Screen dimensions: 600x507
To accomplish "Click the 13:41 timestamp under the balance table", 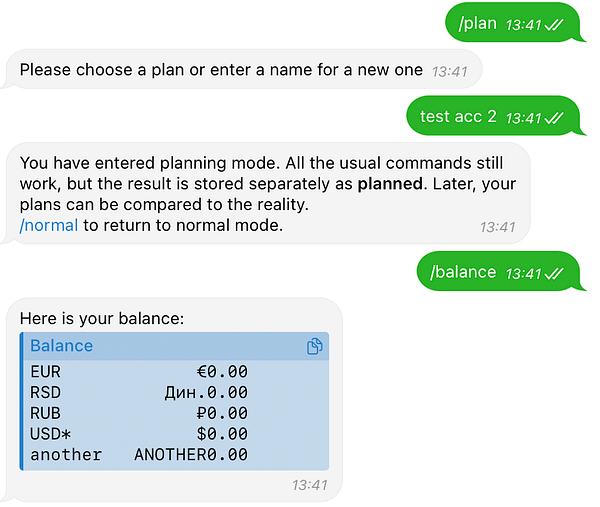I will click(x=310, y=486).
